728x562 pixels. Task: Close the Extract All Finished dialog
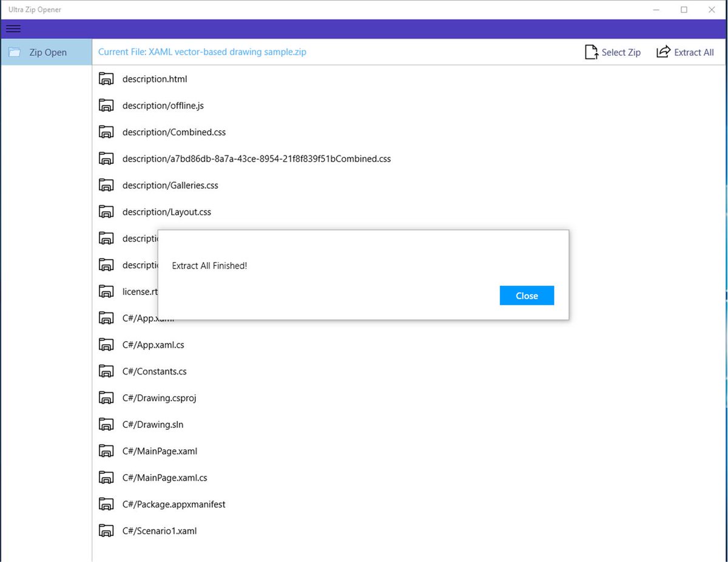pyautogui.click(x=527, y=296)
